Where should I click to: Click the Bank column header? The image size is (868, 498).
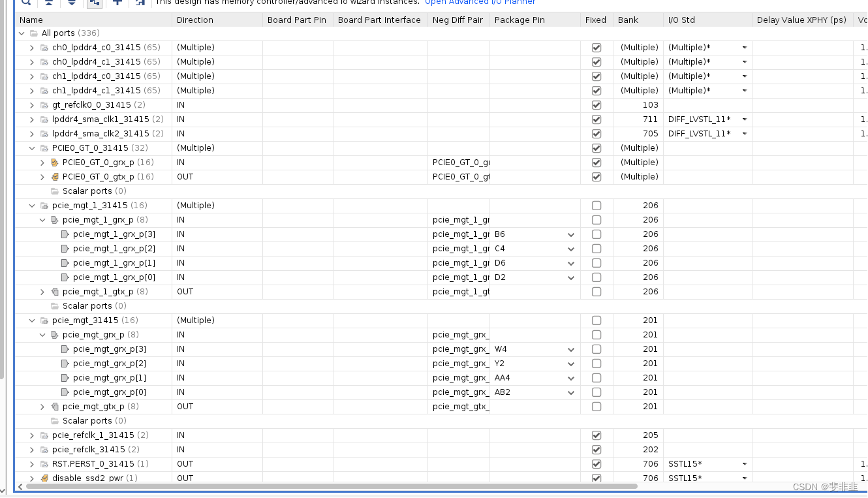coord(638,20)
